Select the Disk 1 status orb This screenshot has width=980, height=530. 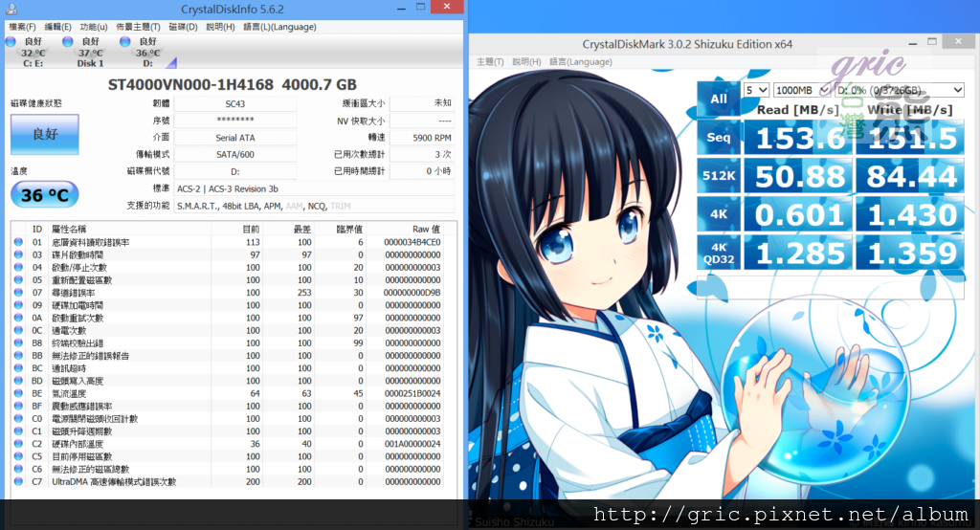(68, 42)
